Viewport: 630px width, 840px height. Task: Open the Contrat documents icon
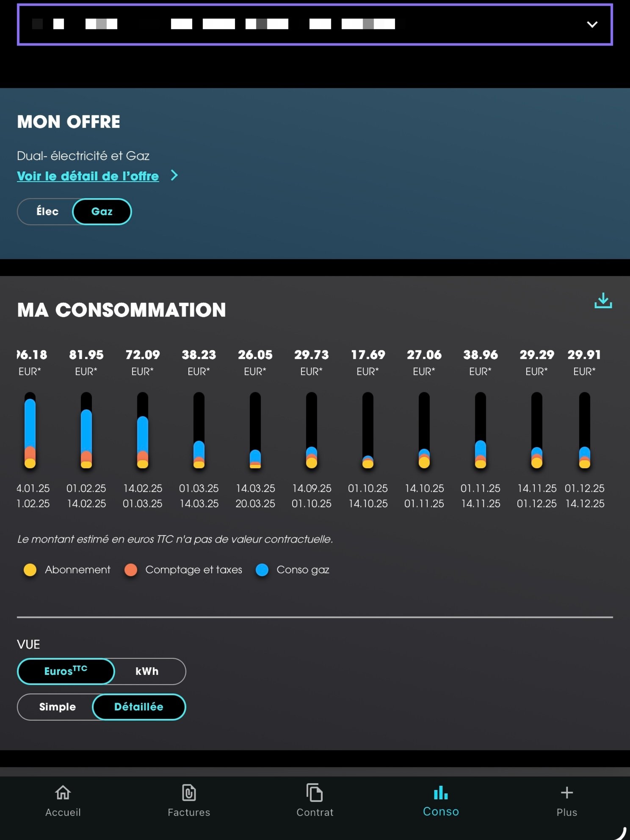[x=314, y=792]
